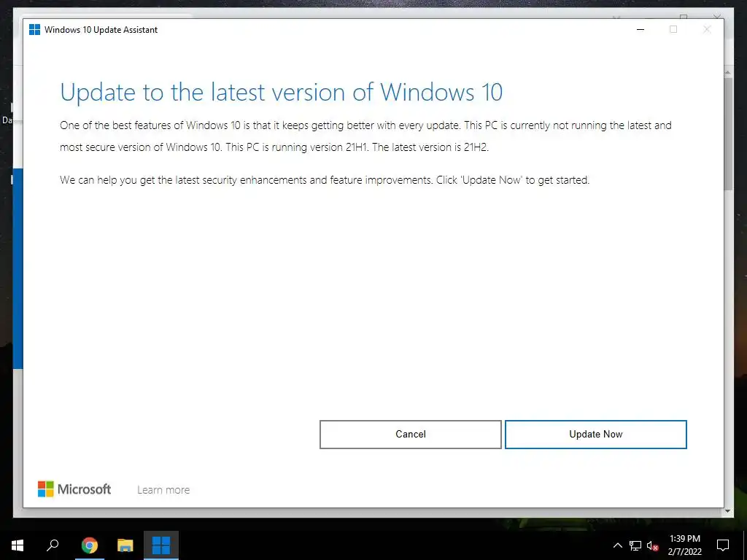The width and height of the screenshot is (747, 560).
Task: Close the Windows 10 Update Assistant window
Action: tap(707, 29)
